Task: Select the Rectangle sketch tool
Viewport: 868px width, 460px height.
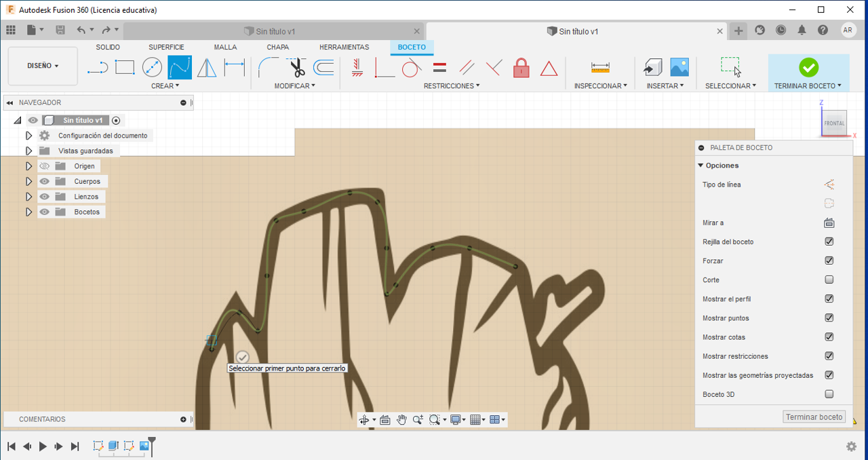Action: (x=125, y=67)
